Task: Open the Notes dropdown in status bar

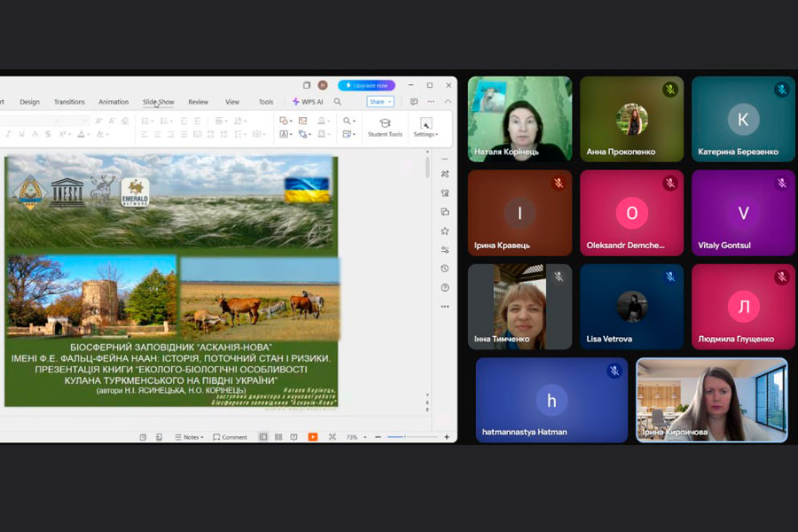Action: click(189, 437)
